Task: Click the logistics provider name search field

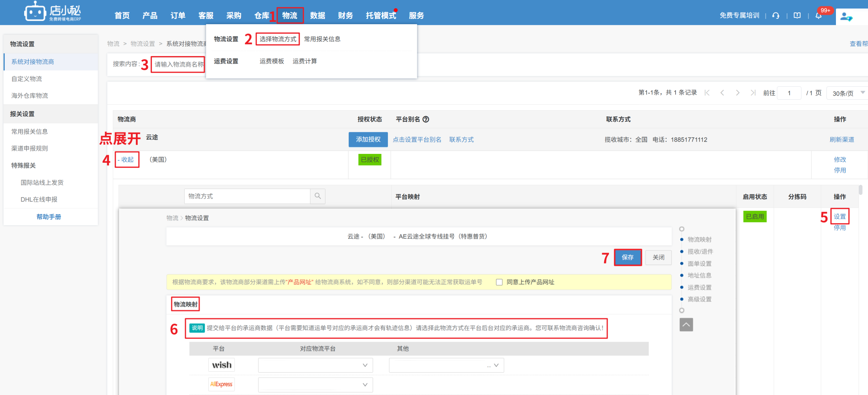Action: pos(179,64)
